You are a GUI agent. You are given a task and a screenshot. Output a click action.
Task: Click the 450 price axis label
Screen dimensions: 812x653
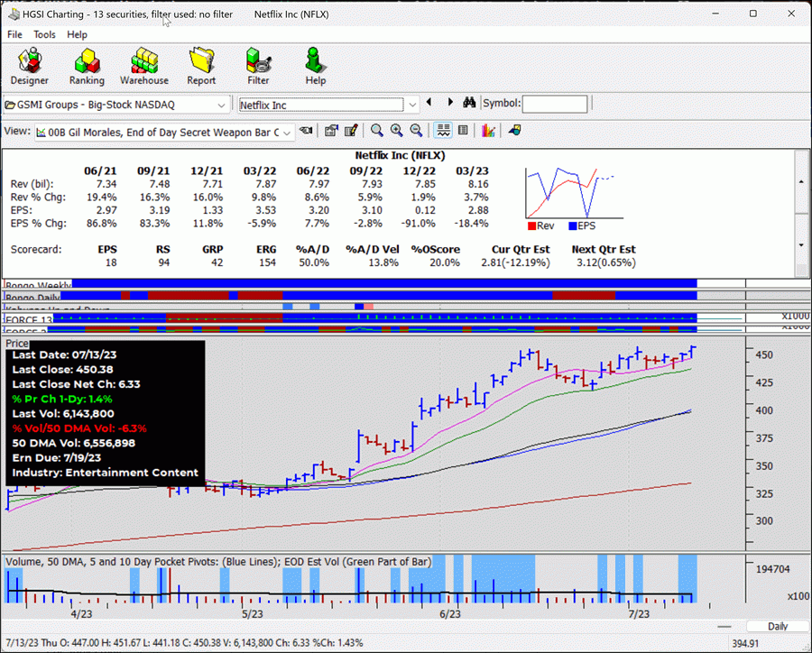tap(764, 355)
